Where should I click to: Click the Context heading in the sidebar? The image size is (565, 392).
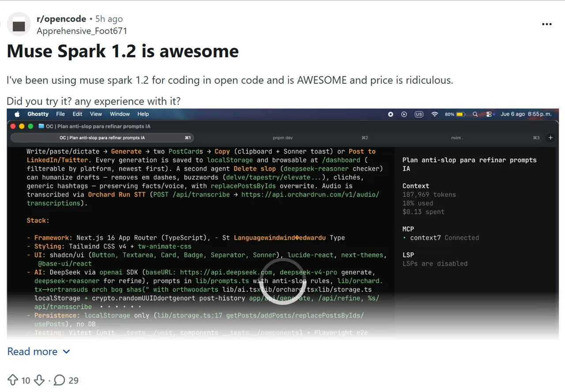pos(416,186)
